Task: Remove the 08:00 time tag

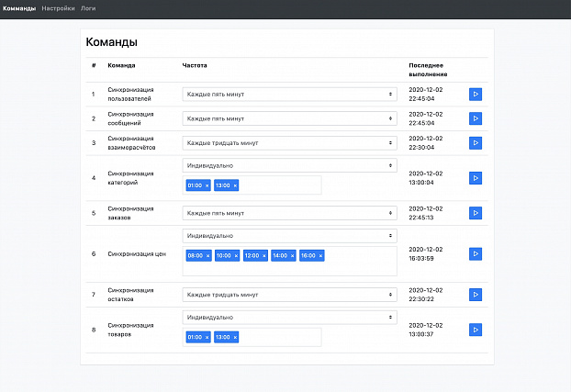Action: pos(208,256)
